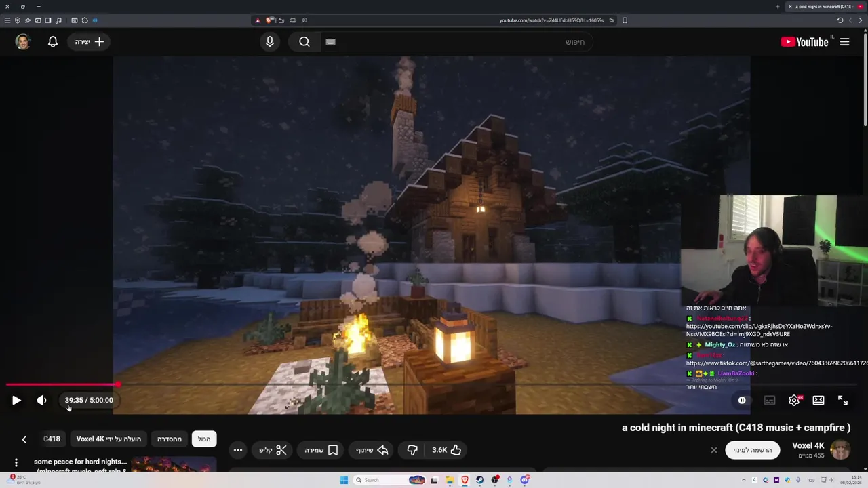868x488 pixels.
Task: Open the Voxel 4K channel avatar
Action: (840, 450)
